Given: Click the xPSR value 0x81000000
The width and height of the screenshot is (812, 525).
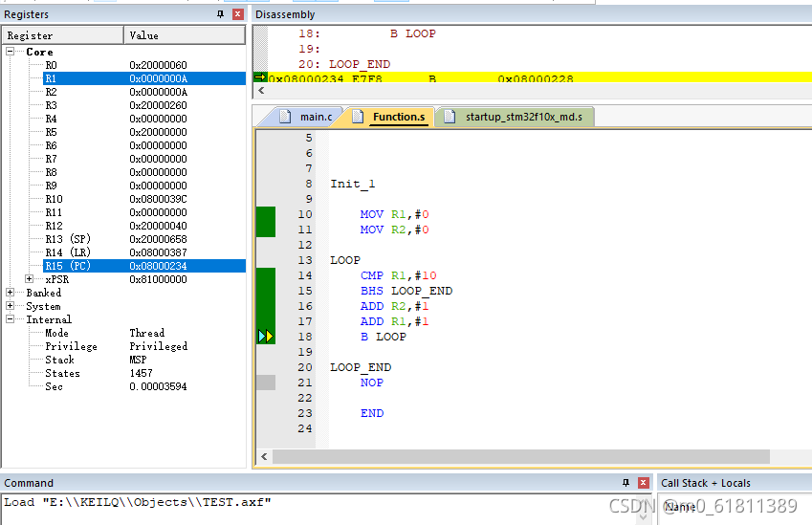Looking at the screenshot, I should click(159, 279).
